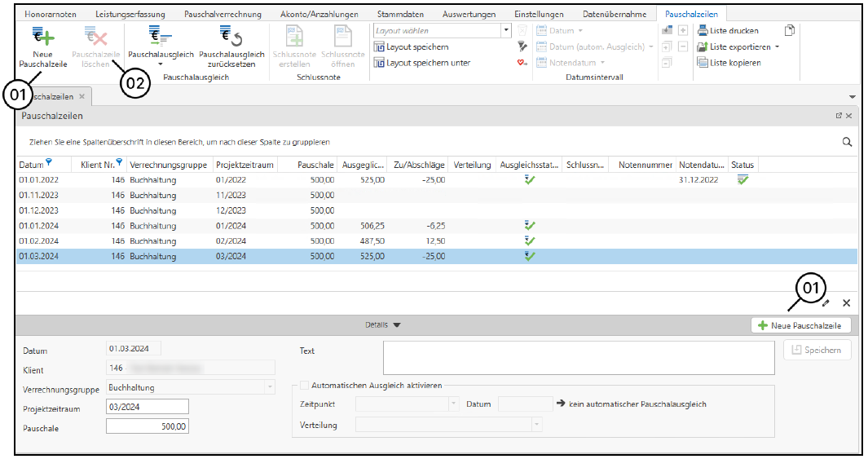The width and height of the screenshot is (868, 459).
Task: Click into the Pauschale amount field
Action: [x=148, y=426]
